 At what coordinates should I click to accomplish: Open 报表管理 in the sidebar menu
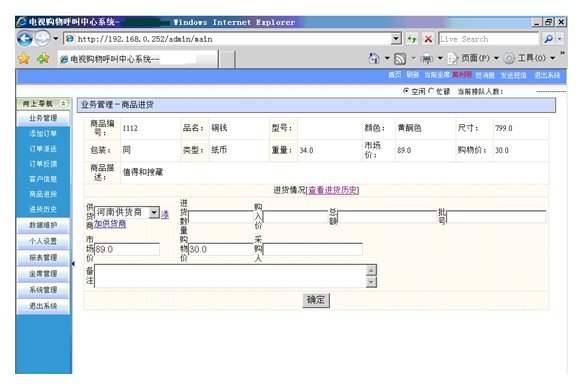43,258
